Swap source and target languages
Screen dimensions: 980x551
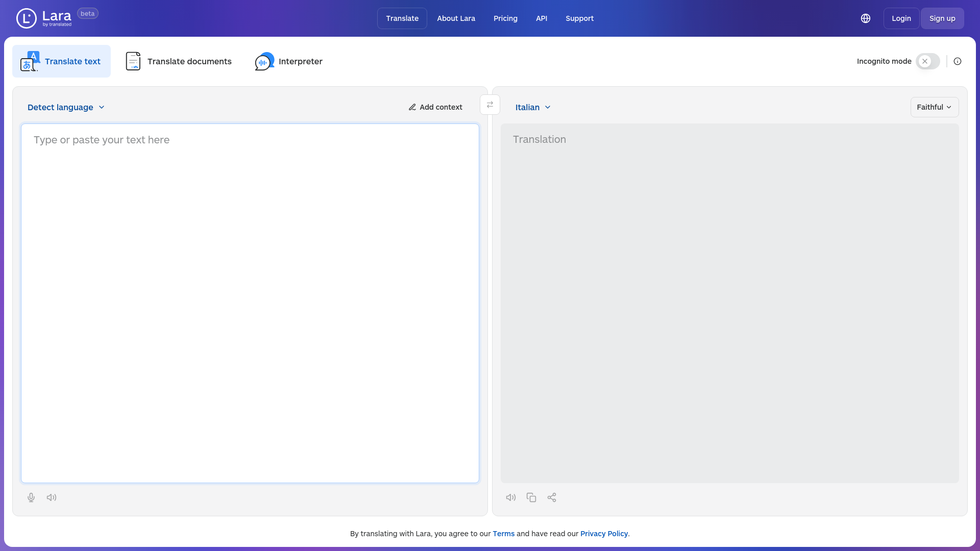490,105
